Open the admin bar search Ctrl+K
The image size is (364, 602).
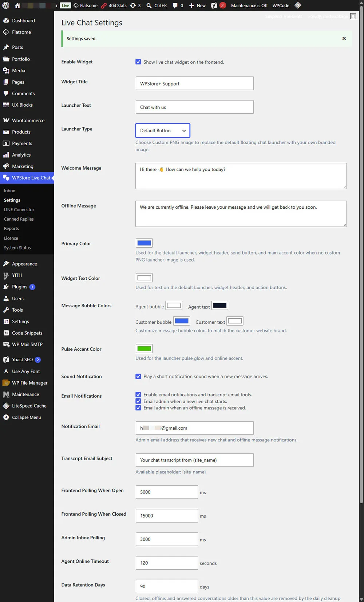[x=157, y=5]
